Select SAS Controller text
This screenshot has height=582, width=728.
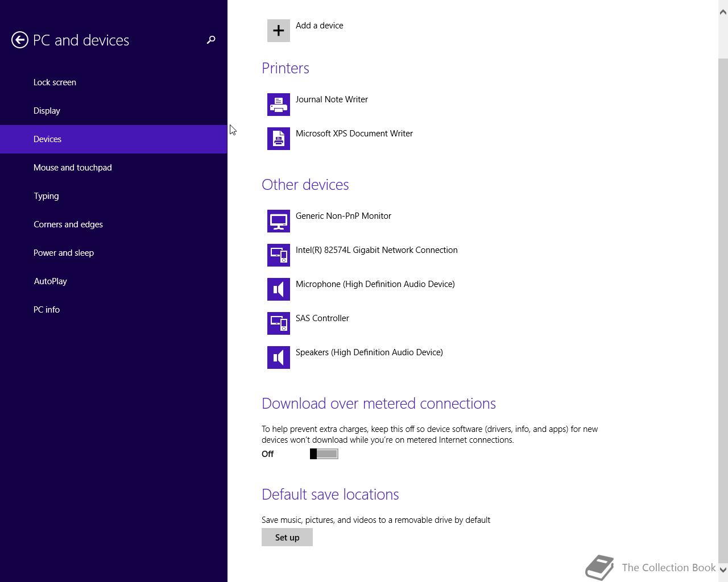[322, 318]
